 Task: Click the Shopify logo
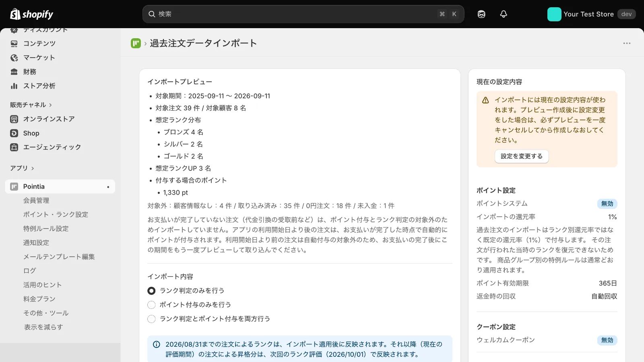(31, 14)
